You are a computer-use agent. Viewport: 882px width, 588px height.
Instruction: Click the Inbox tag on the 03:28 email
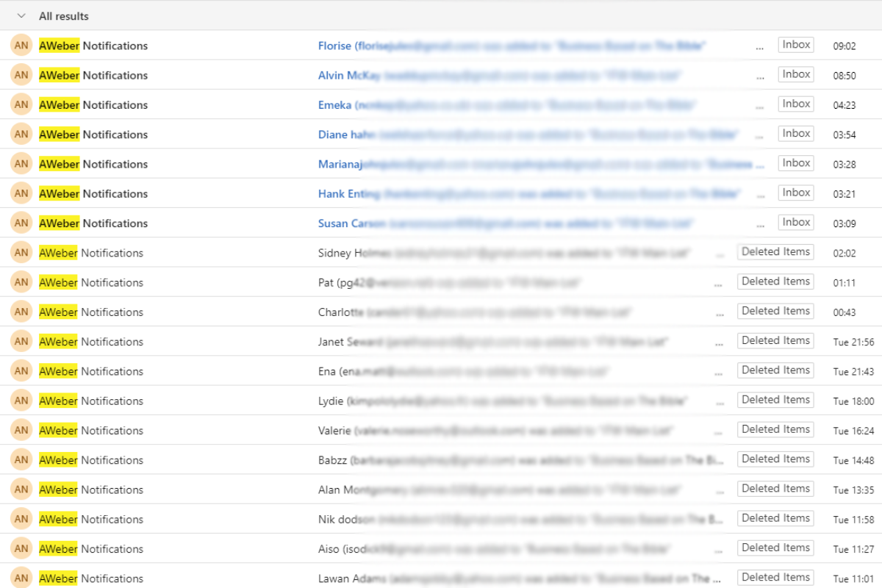(796, 163)
